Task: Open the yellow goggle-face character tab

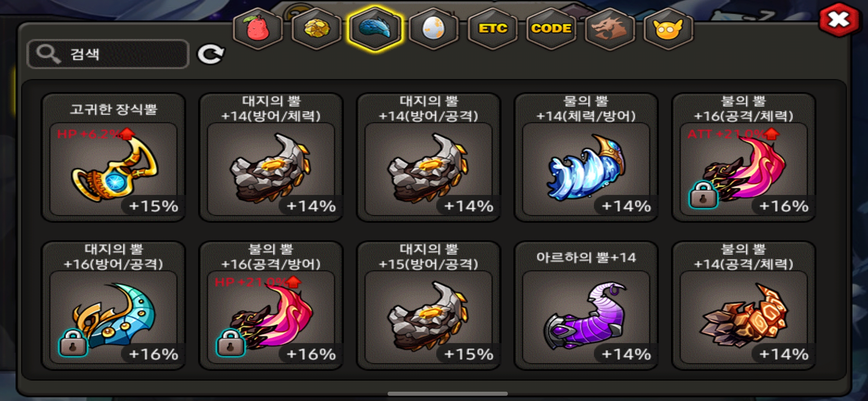Action: pyautogui.click(x=668, y=29)
